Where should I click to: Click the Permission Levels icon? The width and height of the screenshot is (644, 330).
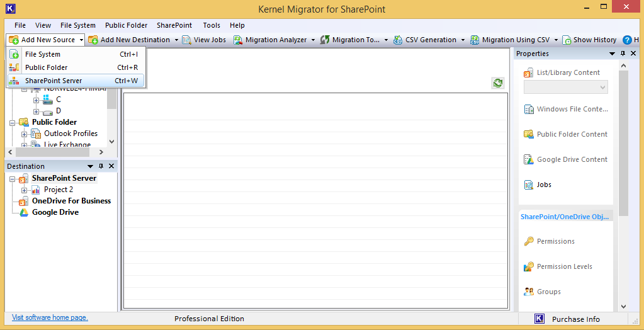tap(529, 267)
